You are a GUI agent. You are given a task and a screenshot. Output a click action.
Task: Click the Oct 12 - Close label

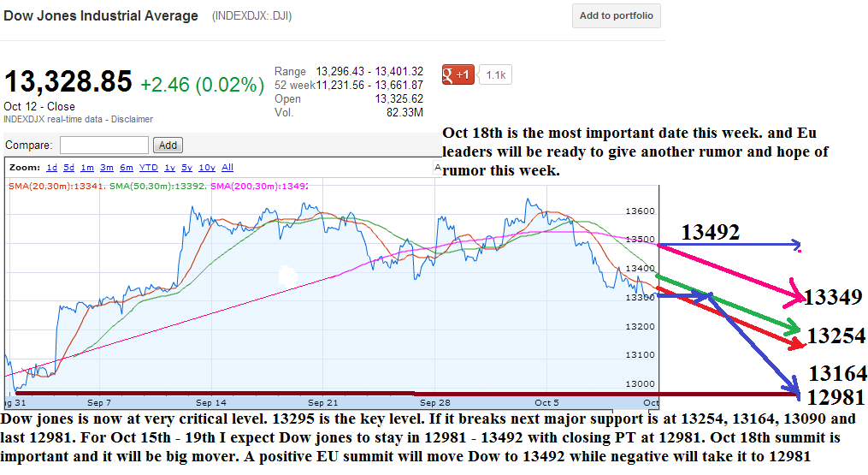[x=39, y=106]
